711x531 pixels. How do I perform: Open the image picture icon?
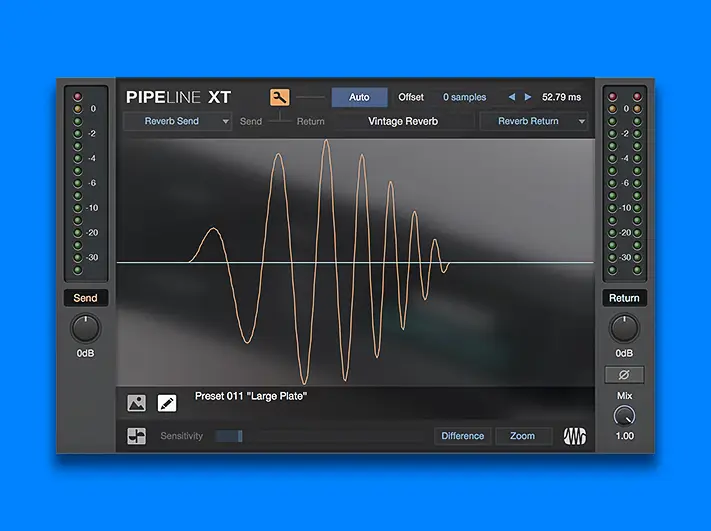click(x=136, y=403)
